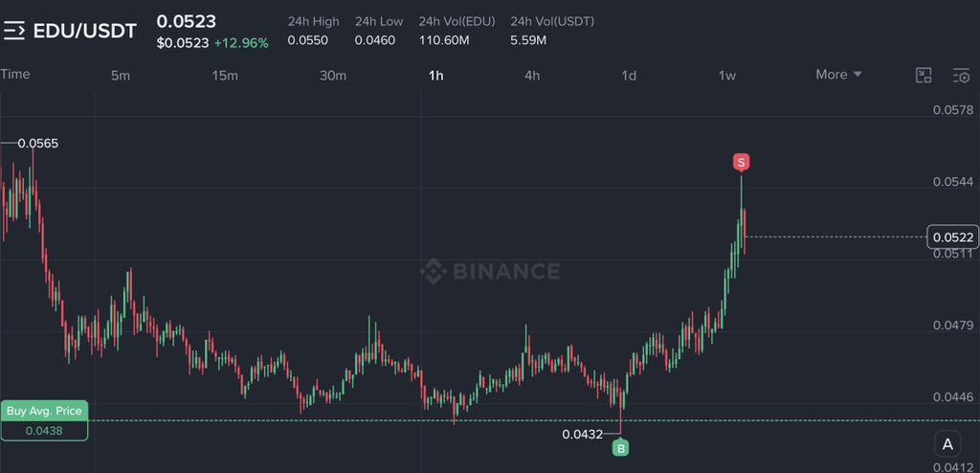Select the 5m interval
Image resolution: width=980 pixels, height=473 pixels.
pyautogui.click(x=121, y=76)
